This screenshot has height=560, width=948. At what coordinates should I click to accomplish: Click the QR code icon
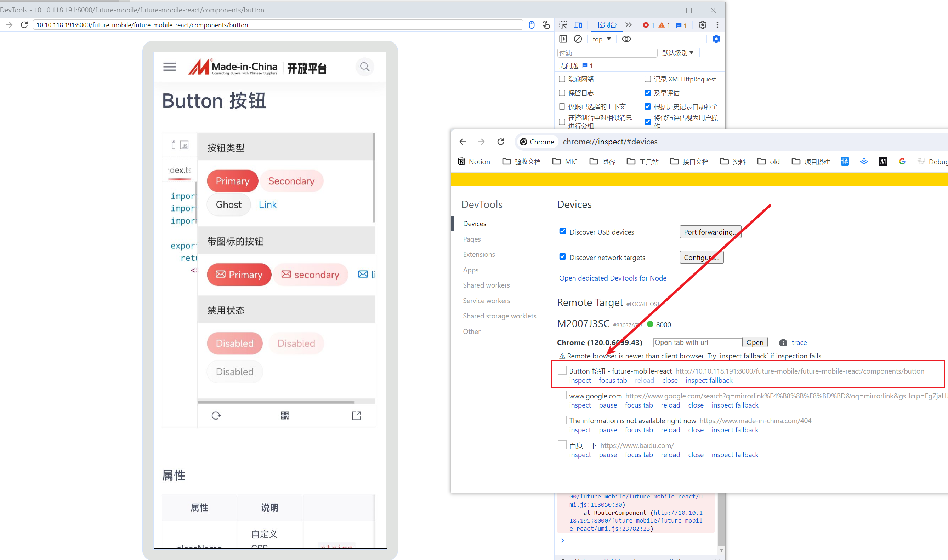click(285, 415)
